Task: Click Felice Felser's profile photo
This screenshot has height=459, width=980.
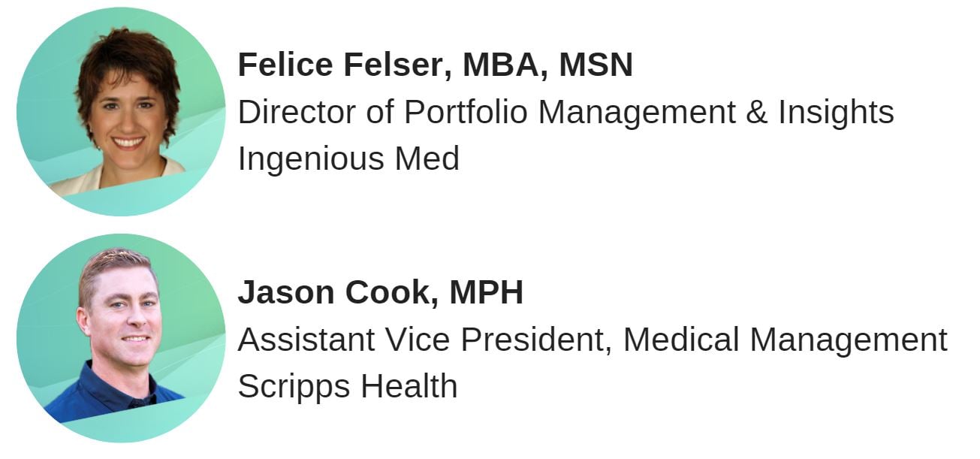Action: click(121, 111)
